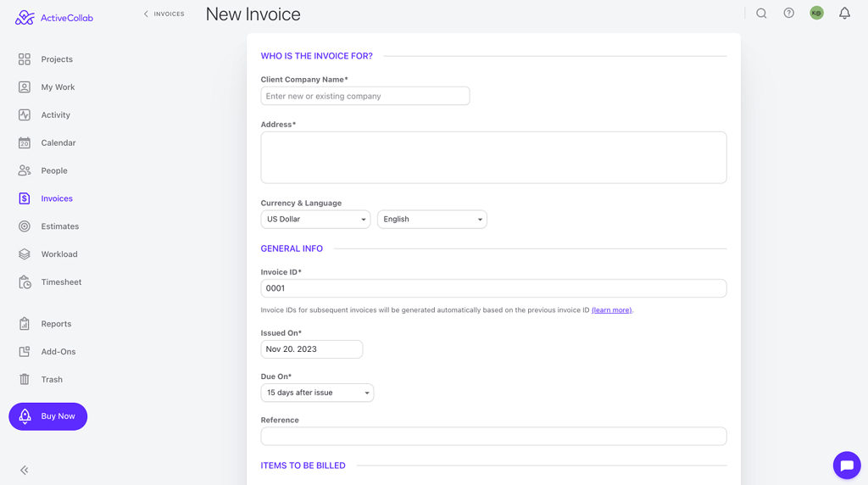
Task: Click the Estimates target icon
Action: [x=25, y=226]
